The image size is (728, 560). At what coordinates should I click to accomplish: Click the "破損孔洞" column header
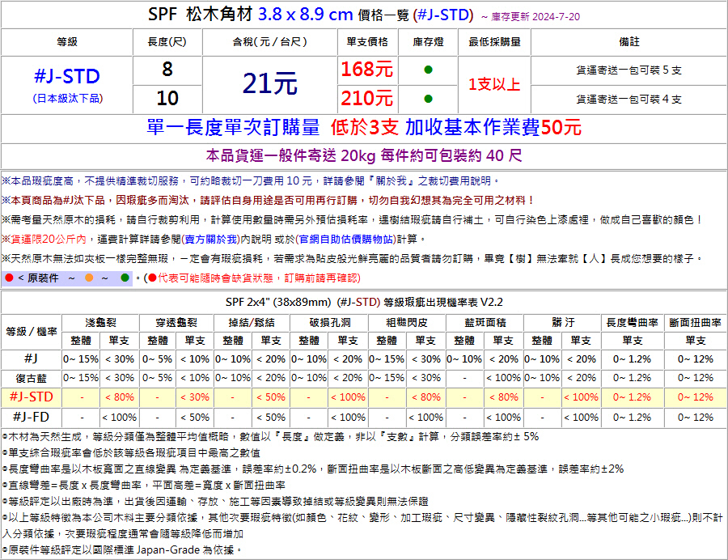(329, 323)
